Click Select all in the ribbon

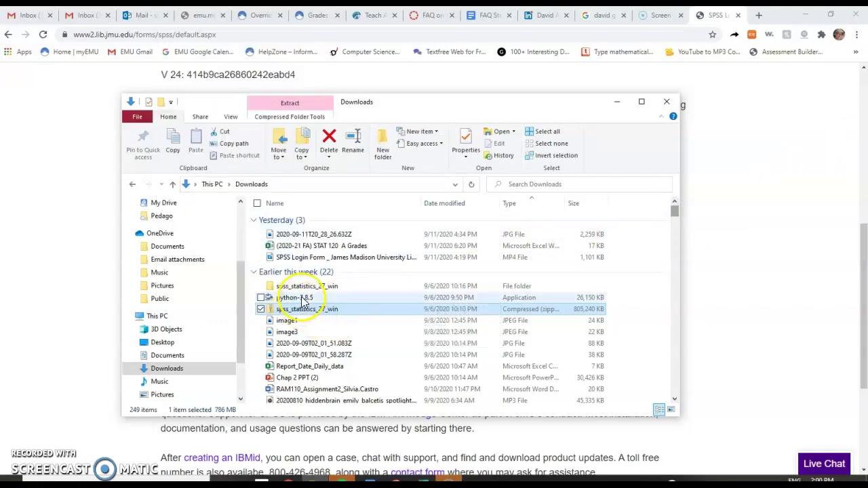click(x=542, y=131)
